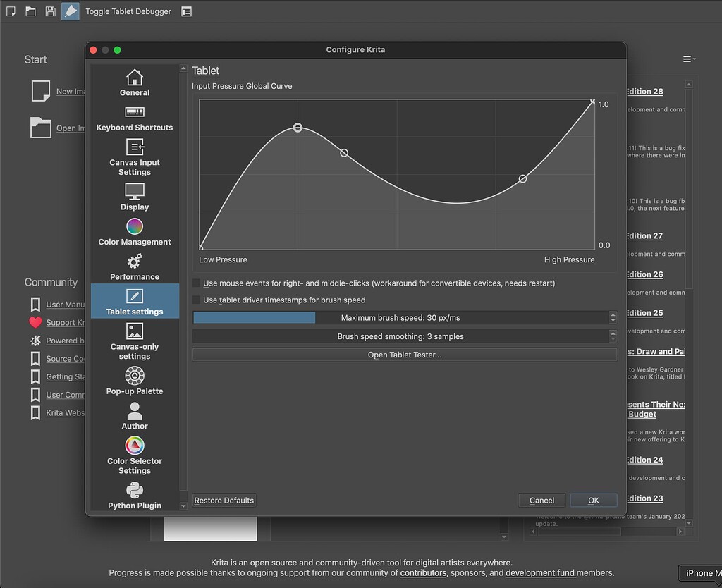Toggle Tablet Debugger toolbar icon
The height and width of the screenshot is (588, 722).
(x=71, y=11)
